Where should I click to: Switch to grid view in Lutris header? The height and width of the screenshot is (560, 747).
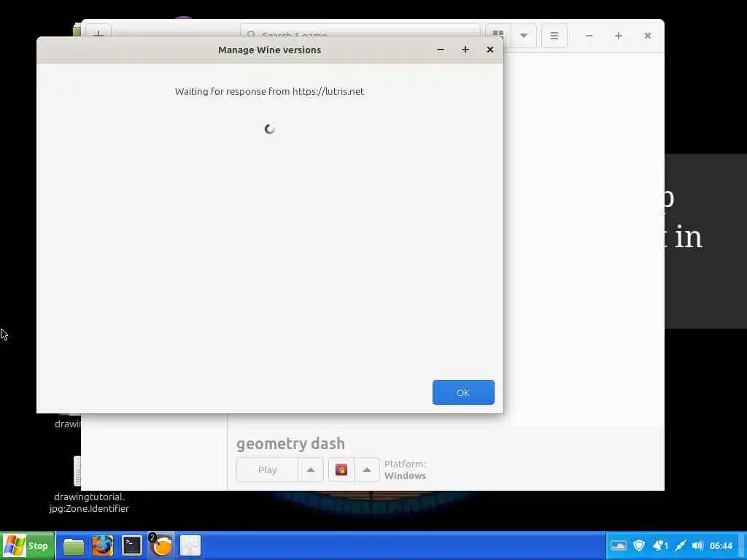click(x=498, y=36)
